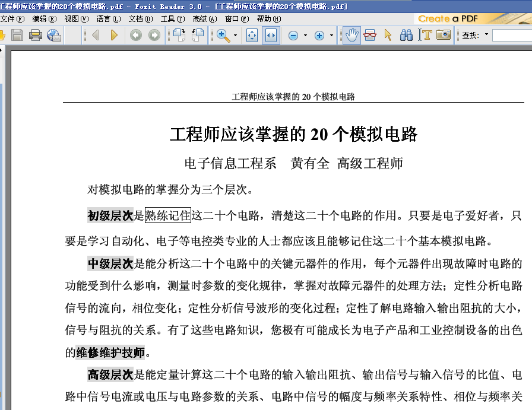This screenshot has height=410, width=532.
Task: Click the Save floppy disk icon
Action: [17, 35]
